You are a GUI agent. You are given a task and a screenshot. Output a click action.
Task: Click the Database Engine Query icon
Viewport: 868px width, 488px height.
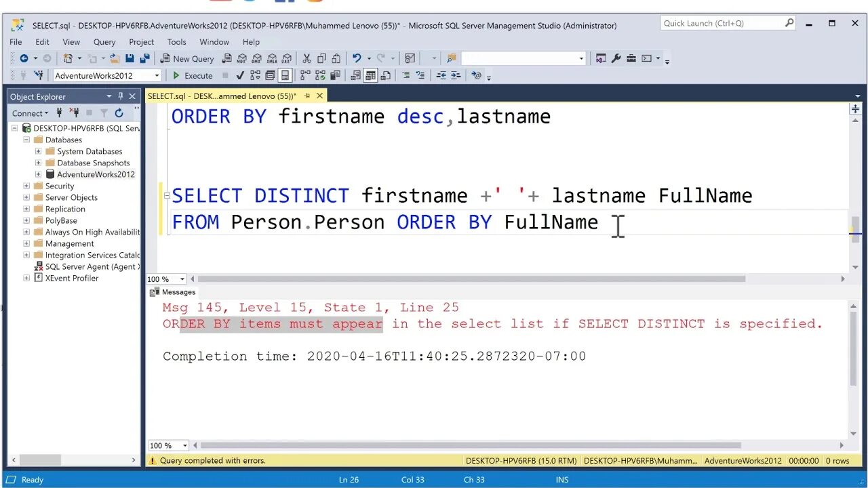(x=226, y=59)
